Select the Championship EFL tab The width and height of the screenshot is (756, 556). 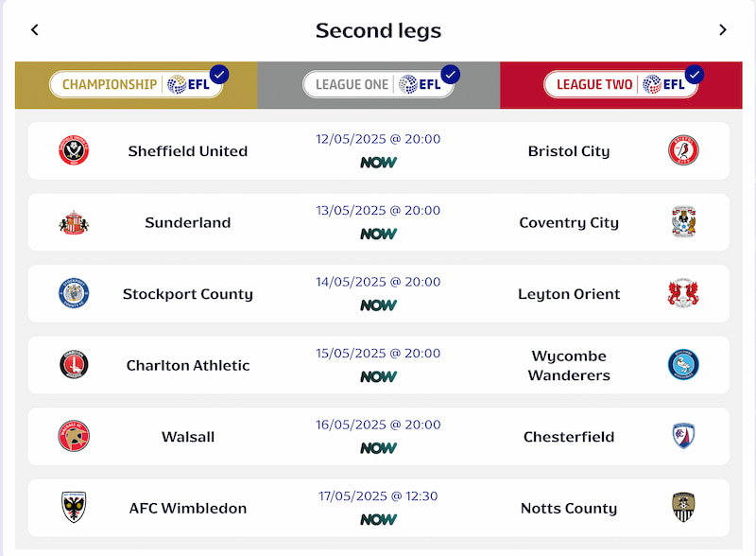click(x=136, y=84)
